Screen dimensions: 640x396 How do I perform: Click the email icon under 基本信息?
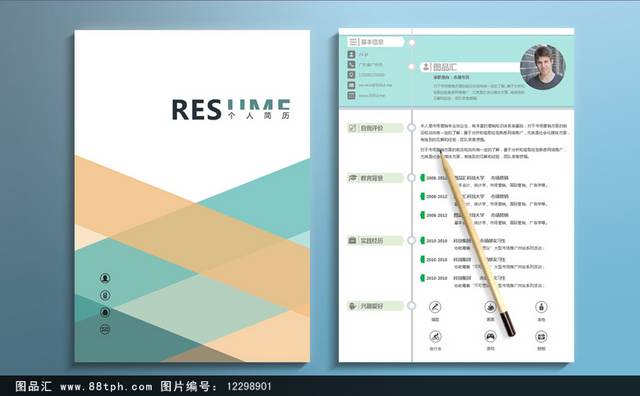pyautogui.click(x=351, y=85)
